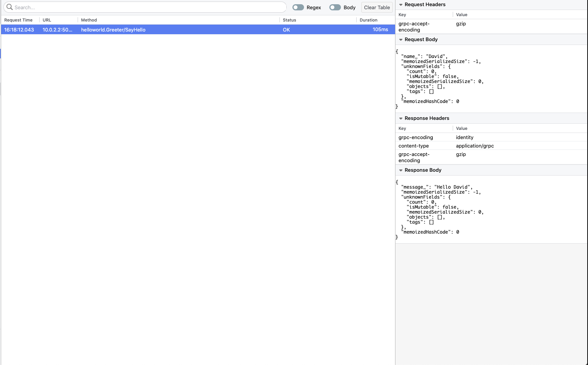Click Key column header in Response Headers
This screenshot has height=365, width=588.
pyautogui.click(x=402, y=128)
